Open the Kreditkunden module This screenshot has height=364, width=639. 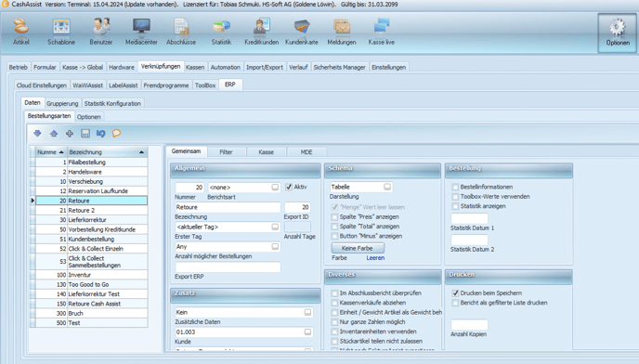[x=261, y=32]
